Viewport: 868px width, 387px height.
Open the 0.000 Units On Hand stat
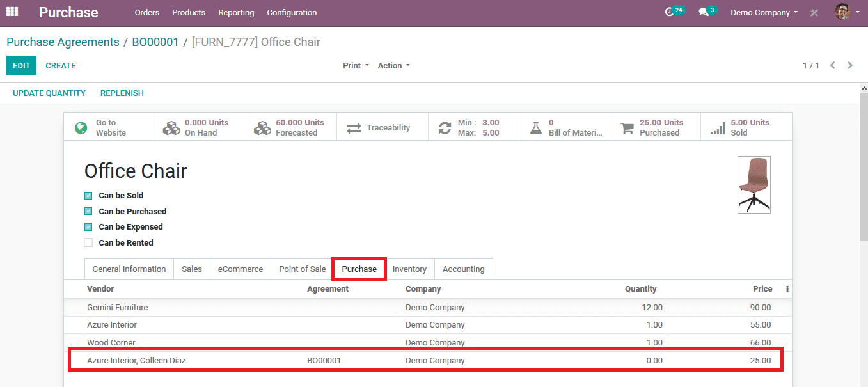200,127
